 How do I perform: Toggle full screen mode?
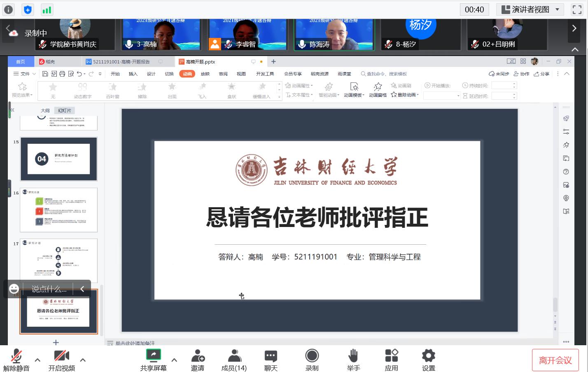(577, 9)
